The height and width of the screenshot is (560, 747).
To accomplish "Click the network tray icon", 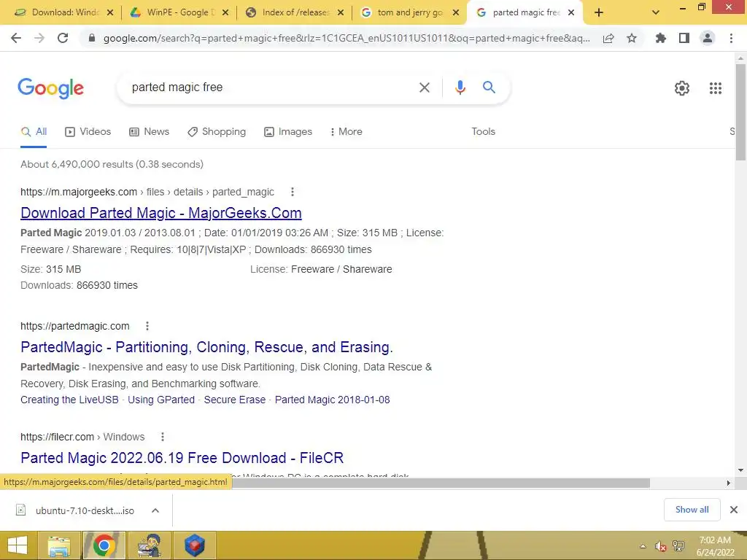I will coord(678,546).
